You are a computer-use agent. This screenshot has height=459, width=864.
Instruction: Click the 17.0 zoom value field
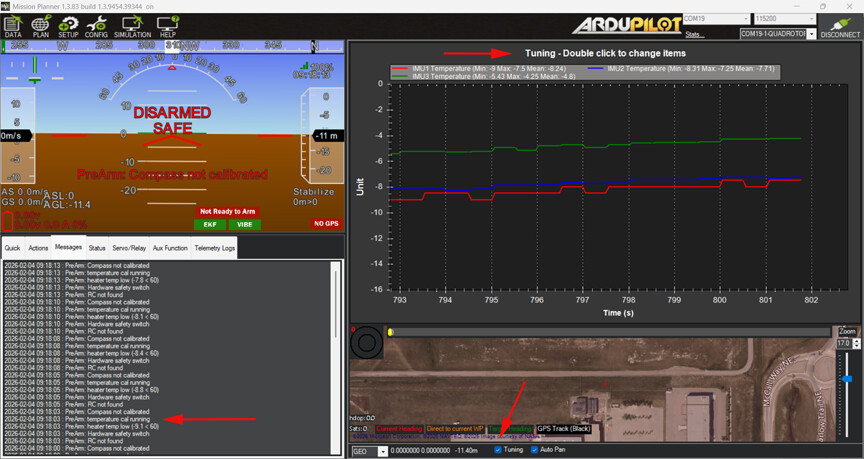(x=844, y=343)
